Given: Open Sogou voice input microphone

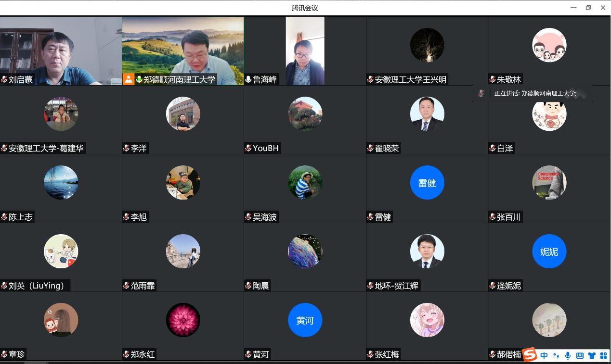Looking at the screenshot, I should [x=568, y=355].
